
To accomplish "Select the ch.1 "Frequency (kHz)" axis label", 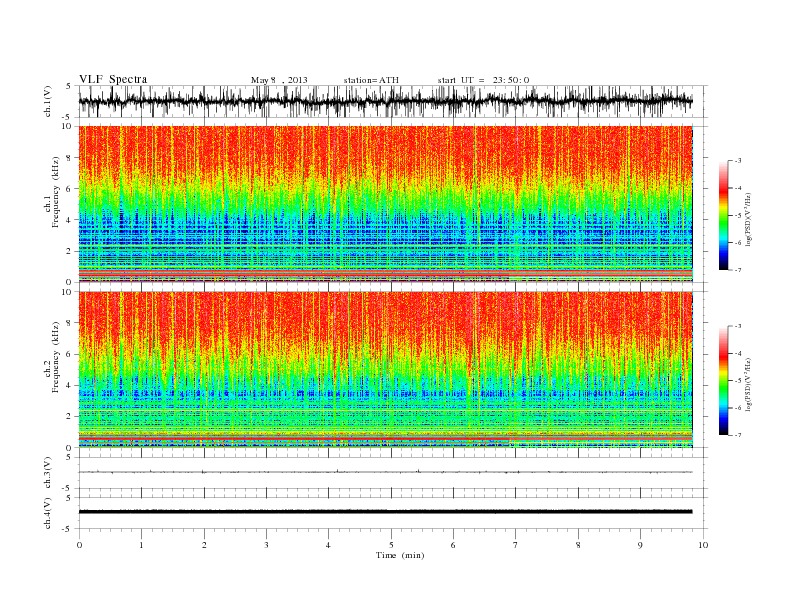I will point(56,192).
